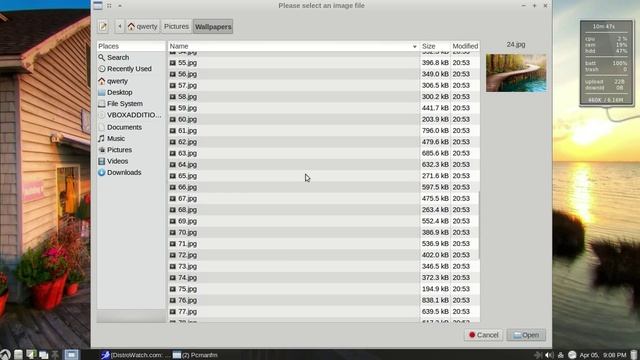Click the 838.1 kB size cell
Screen dimensions: 640x360
tap(435, 300)
